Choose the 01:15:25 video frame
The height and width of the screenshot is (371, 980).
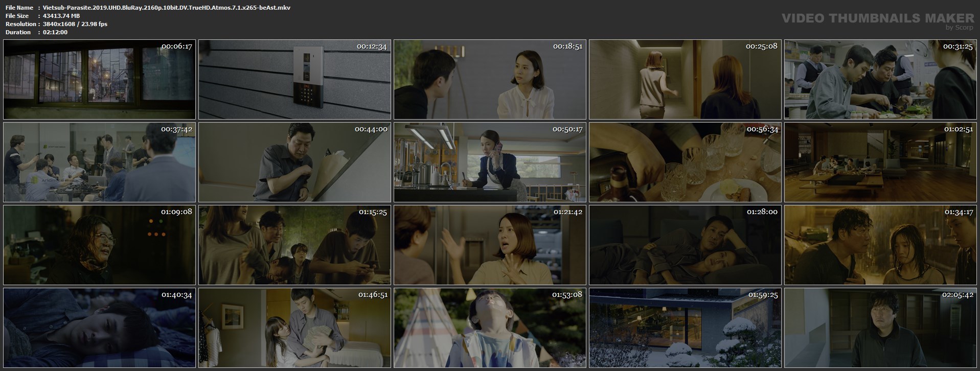[x=294, y=245]
